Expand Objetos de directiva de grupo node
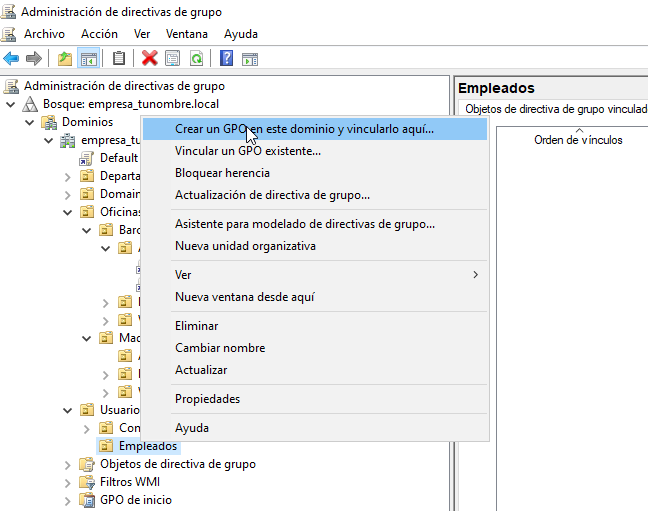 pyautogui.click(x=68, y=465)
